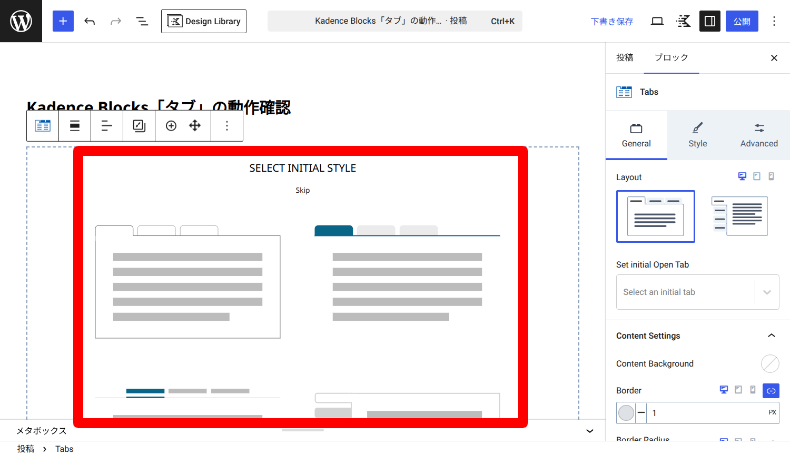Click the move arrows toolbar icon
Screen dimensions: 790x457
pos(195,126)
